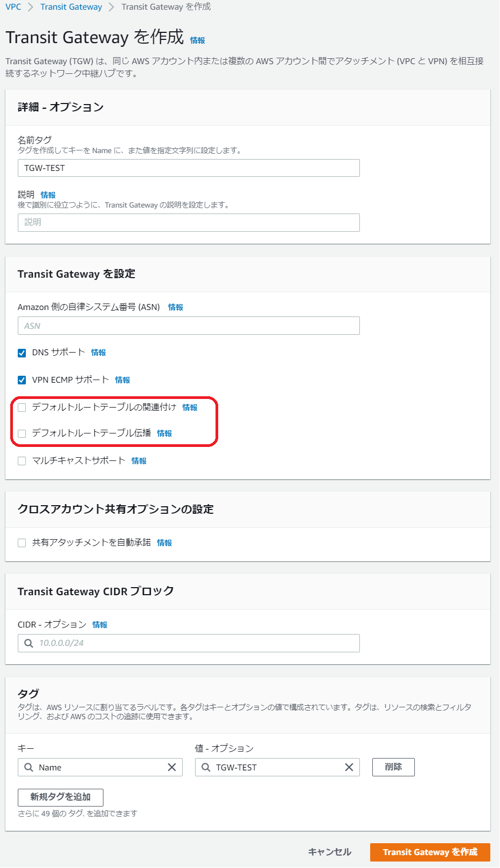Clear the TGW-TEST tag value field
Image resolution: width=500 pixels, height=868 pixels.
pyautogui.click(x=349, y=767)
